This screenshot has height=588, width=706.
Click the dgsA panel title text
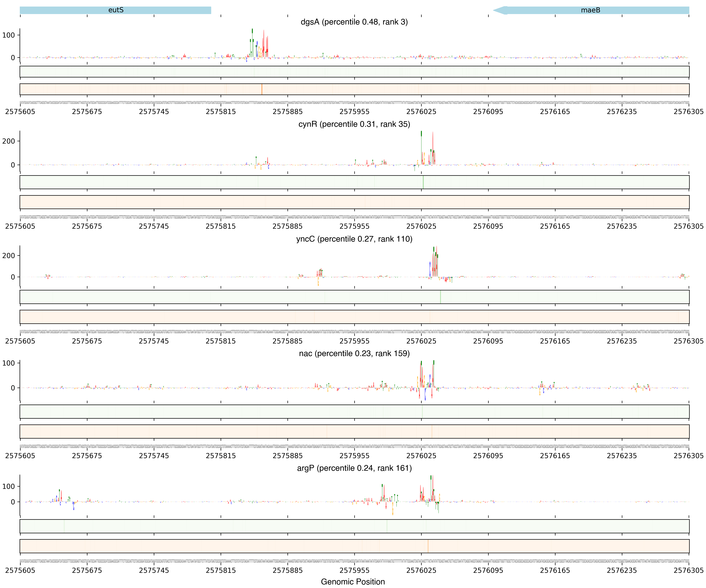point(354,22)
